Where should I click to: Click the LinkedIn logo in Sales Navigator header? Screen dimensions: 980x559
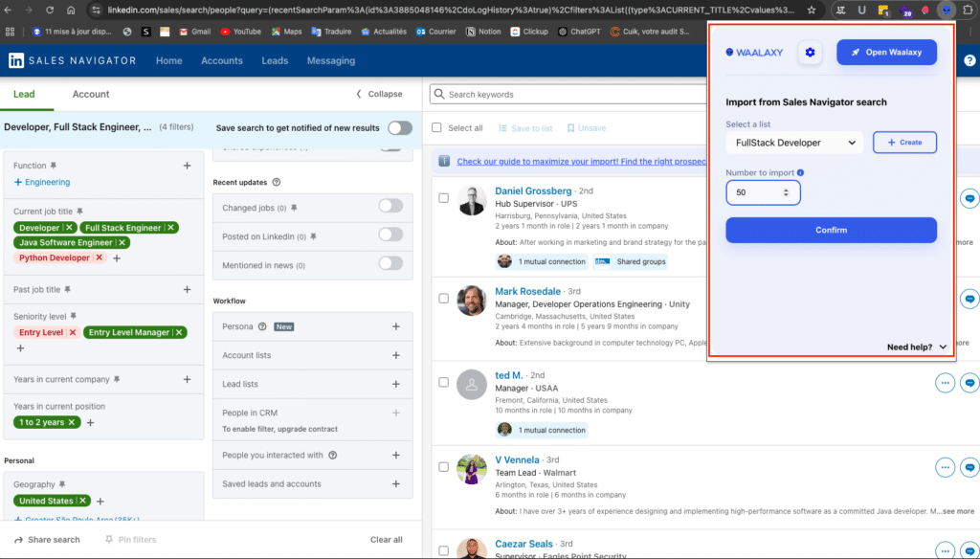[16, 60]
